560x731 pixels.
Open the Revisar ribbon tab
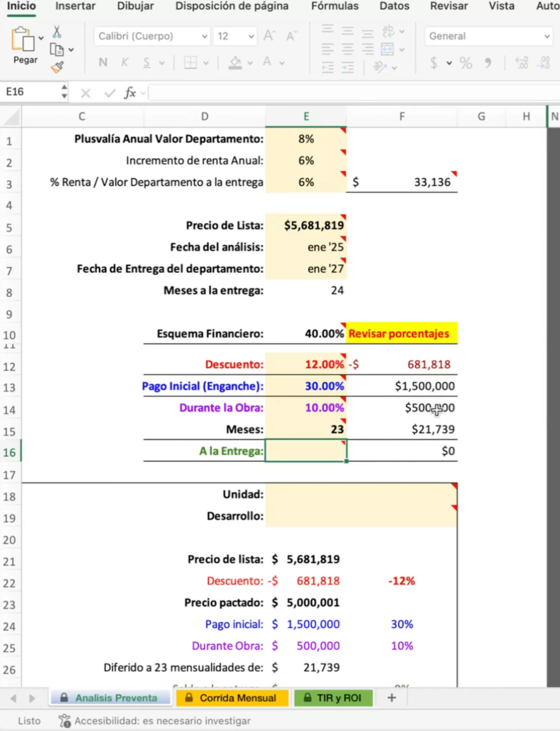[449, 6]
